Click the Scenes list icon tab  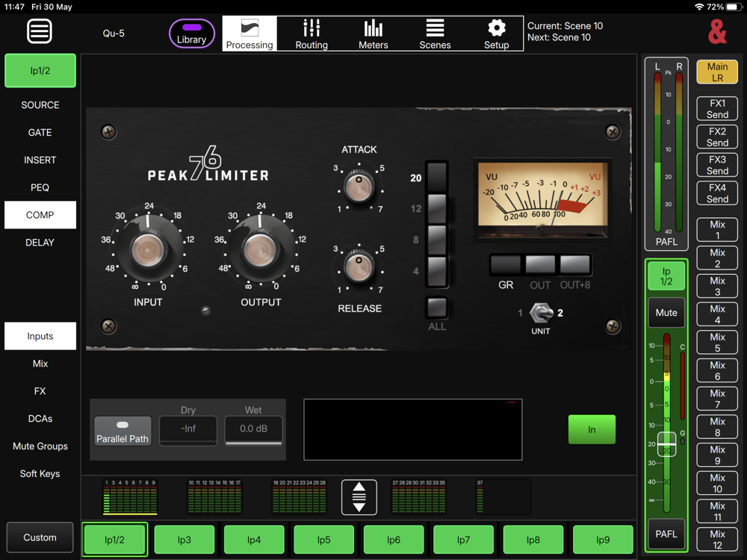[435, 34]
